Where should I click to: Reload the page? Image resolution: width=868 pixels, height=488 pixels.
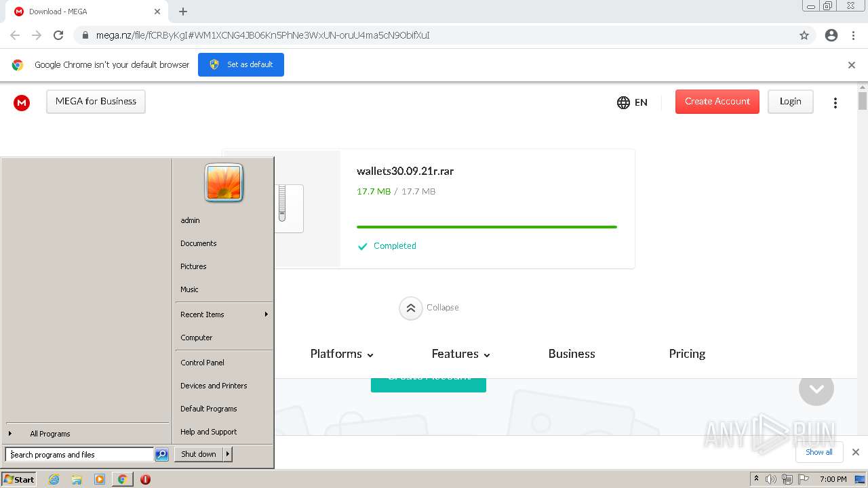(x=58, y=35)
